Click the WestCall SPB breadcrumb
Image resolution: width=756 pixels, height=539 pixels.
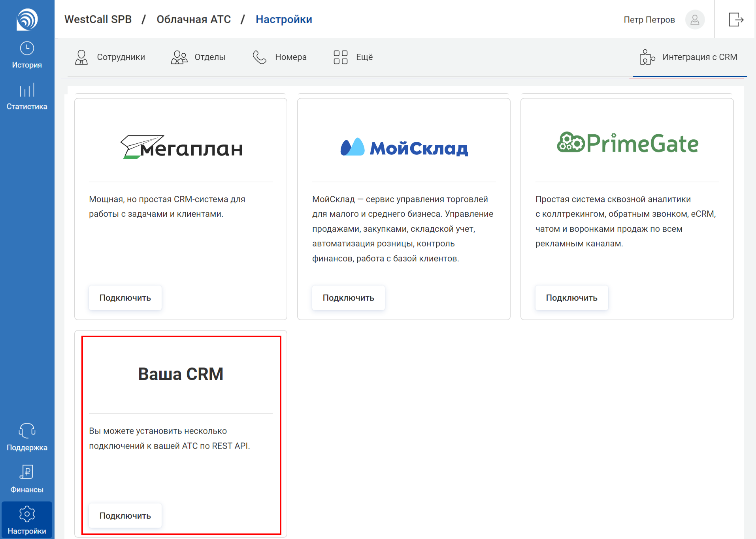[98, 19]
